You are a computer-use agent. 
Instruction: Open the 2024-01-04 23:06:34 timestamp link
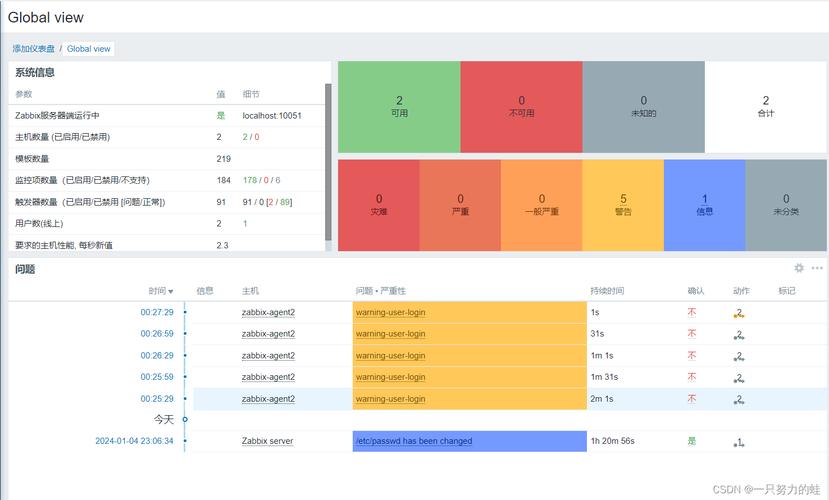tap(134, 441)
